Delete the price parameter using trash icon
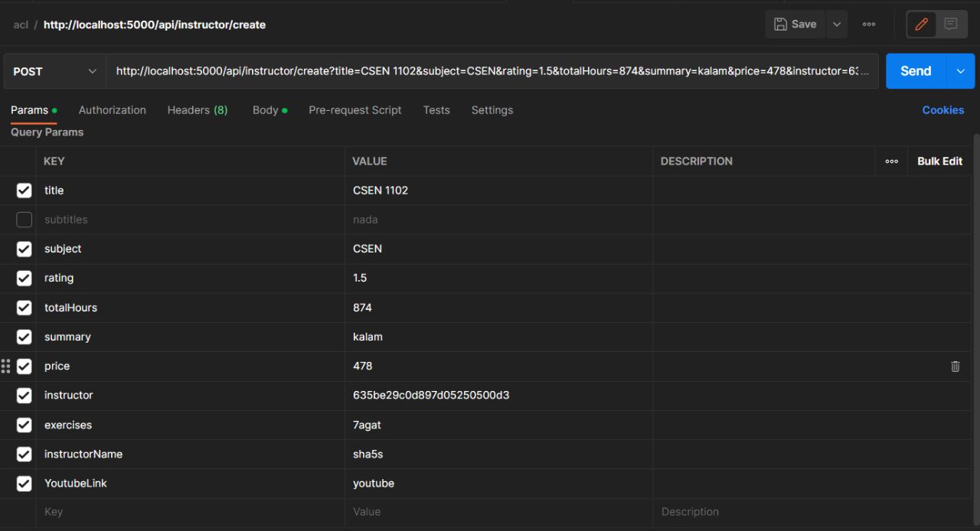This screenshot has height=531, width=980. coord(955,366)
